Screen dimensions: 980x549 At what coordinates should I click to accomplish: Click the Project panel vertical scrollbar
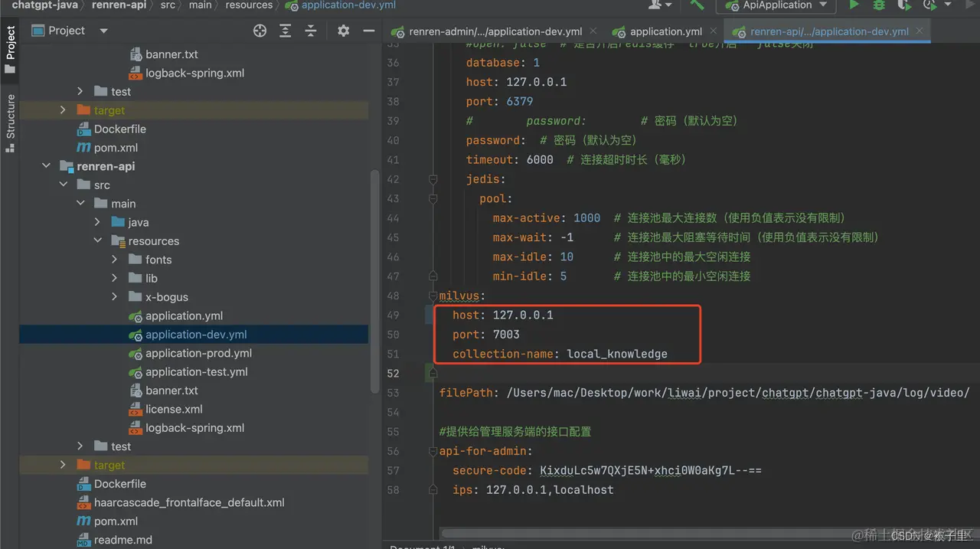(x=374, y=283)
